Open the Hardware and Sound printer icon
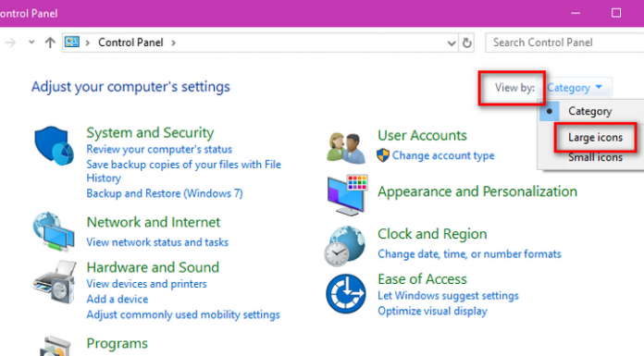The image size is (644, 356). click(55, 283)
